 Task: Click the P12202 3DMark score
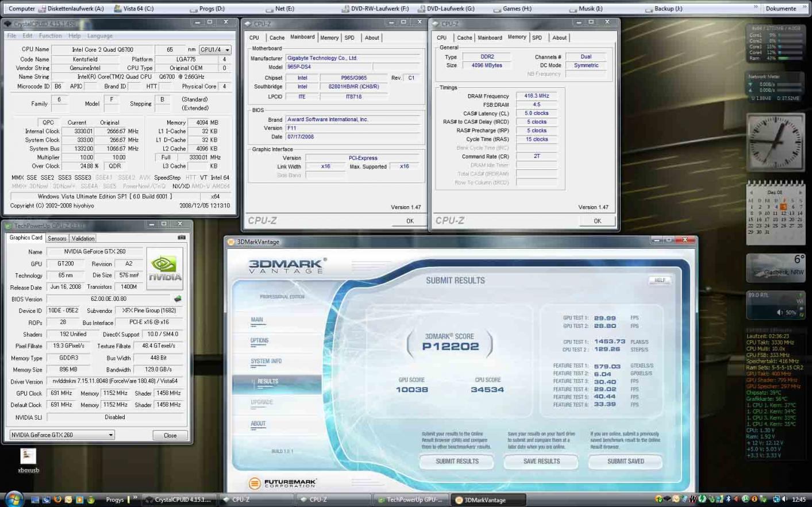point(450,346)
